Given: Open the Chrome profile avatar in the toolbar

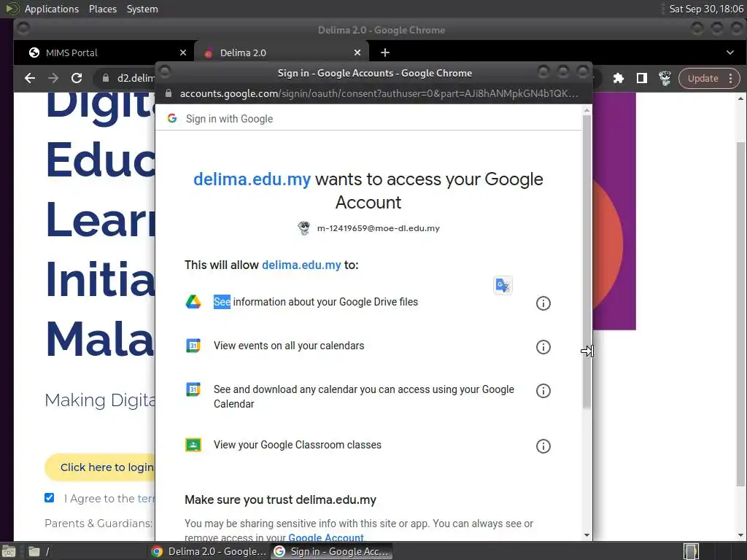Looking at the screenshot, I should pos(665,78).
